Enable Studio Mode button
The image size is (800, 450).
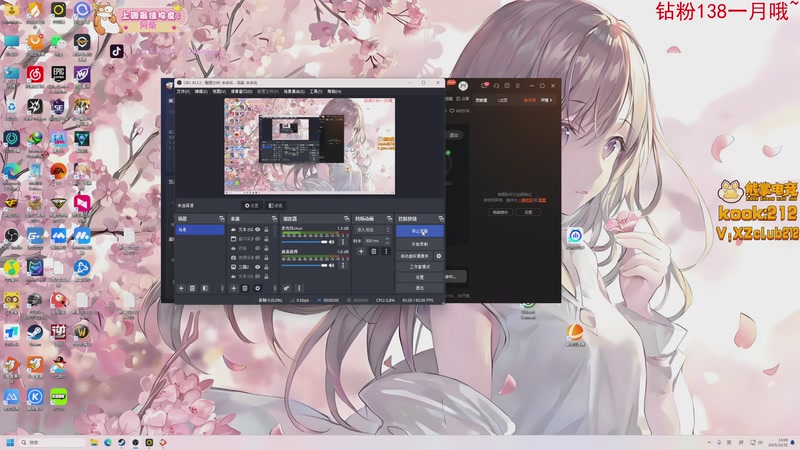click(x=419, y=267)
